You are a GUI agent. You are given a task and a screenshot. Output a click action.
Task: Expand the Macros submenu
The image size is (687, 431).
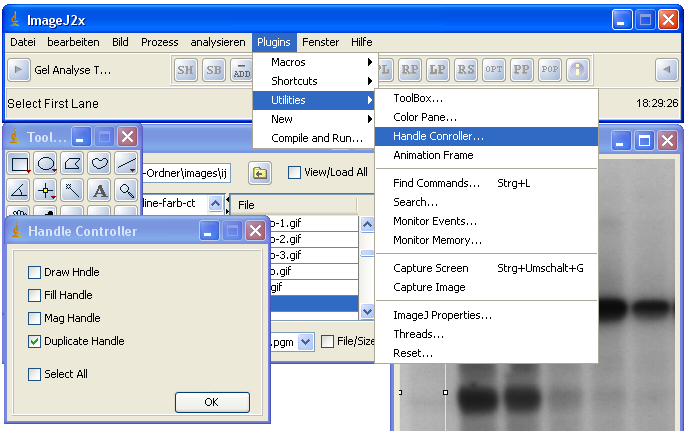tap(314, 62)
